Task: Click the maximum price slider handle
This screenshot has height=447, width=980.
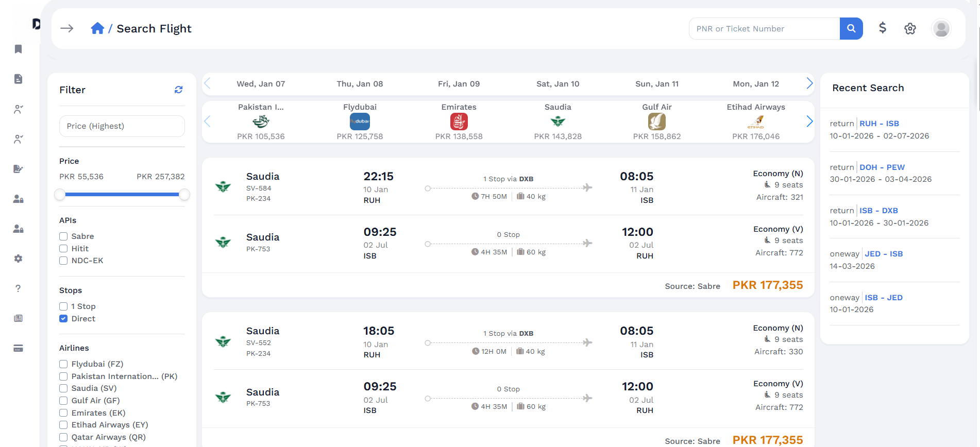Action: point(184,195)
